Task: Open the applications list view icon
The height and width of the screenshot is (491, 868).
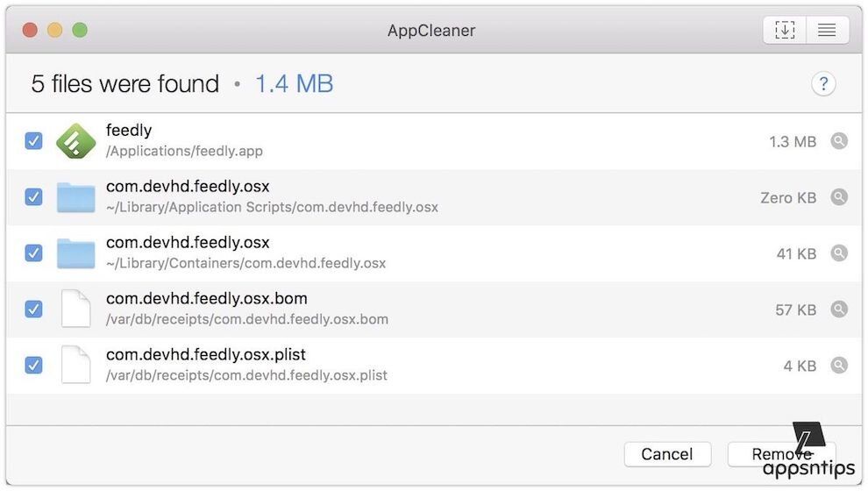Action: [827, 31]
